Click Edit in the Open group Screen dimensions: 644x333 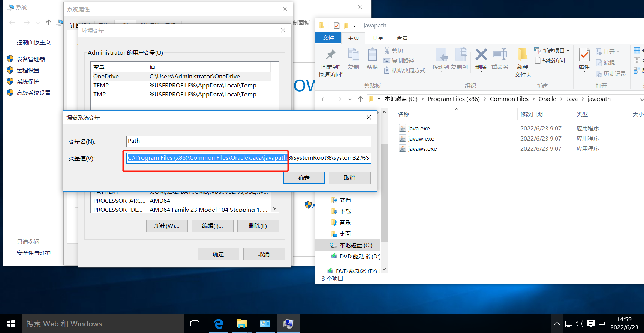tap(605, 63)
